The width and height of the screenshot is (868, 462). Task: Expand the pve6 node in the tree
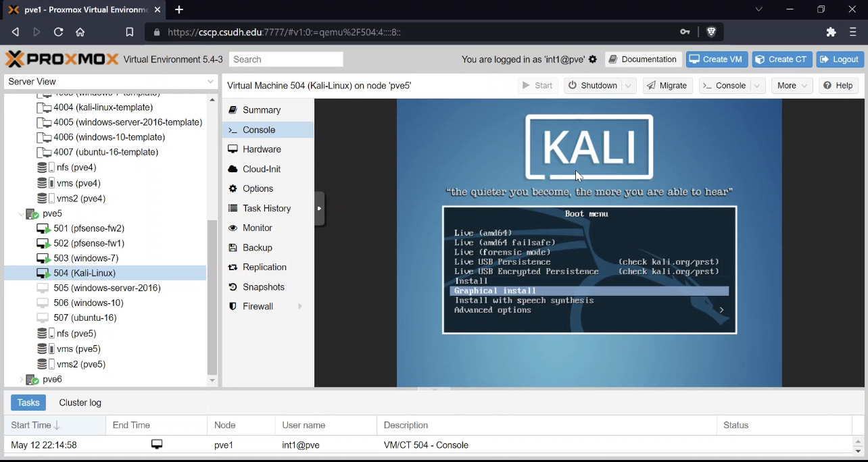[x=22, y=380]
